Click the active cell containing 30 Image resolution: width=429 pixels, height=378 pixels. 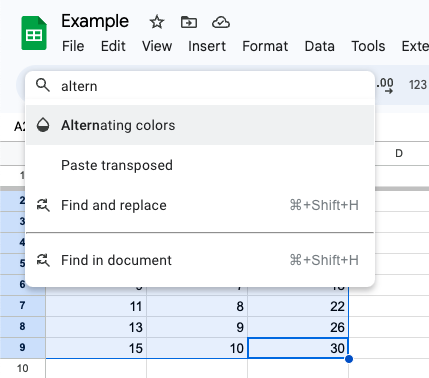(x=298, y=348)
